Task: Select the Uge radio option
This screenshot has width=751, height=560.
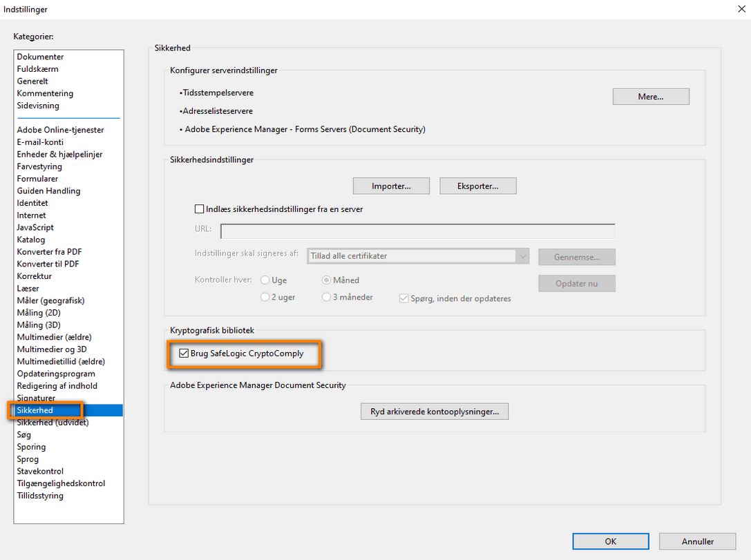Action: (265, 280)
